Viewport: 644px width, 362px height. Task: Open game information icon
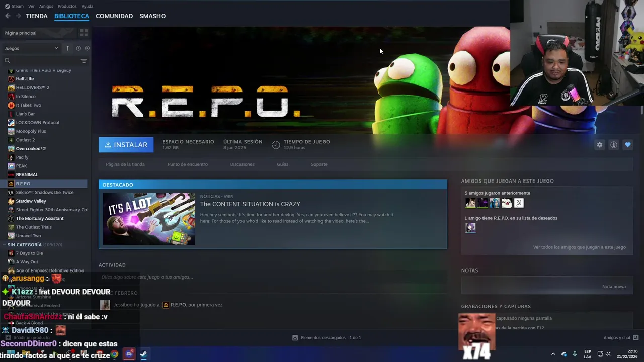point(613,145)
